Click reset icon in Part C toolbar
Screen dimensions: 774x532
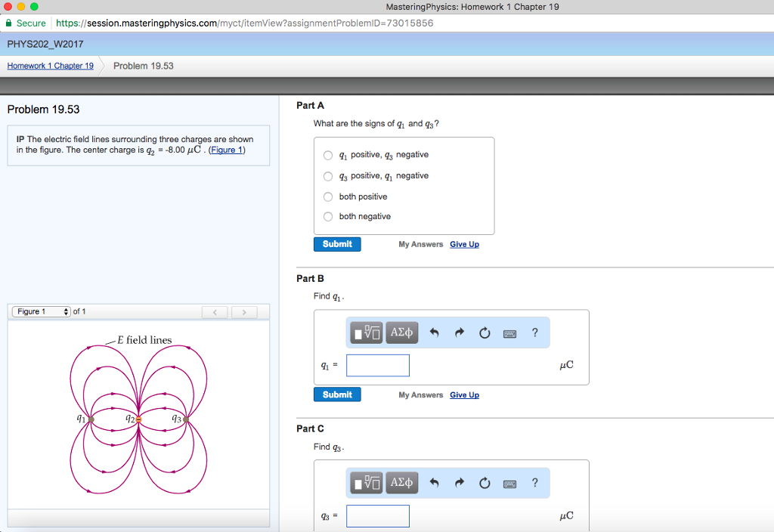pos(485,483)
